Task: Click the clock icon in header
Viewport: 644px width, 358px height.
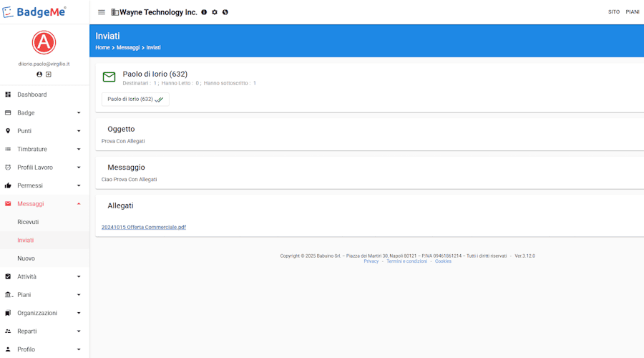Action: [x=225, y=12]
